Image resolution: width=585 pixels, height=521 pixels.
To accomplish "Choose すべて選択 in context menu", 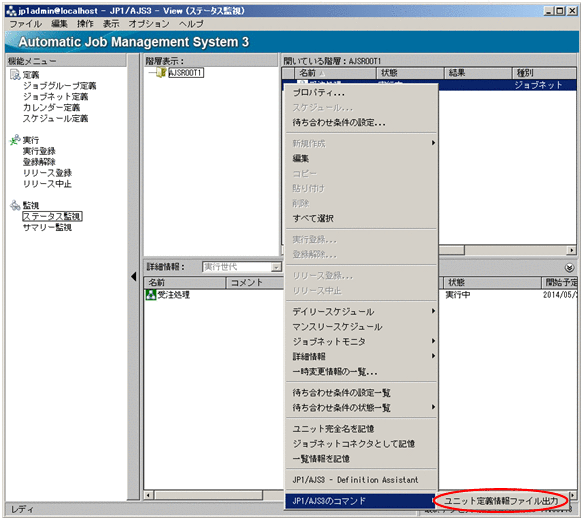I will pyautogui.click(x=361, y=218).
